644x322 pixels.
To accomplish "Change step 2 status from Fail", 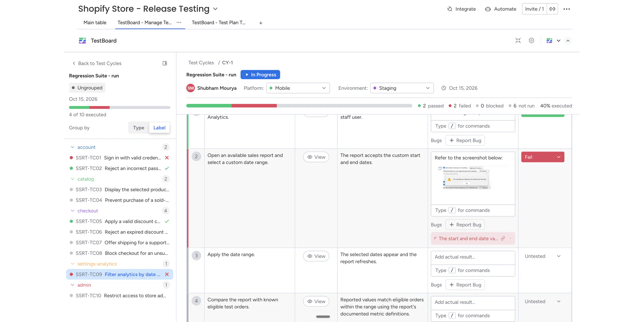I will 542,157.
